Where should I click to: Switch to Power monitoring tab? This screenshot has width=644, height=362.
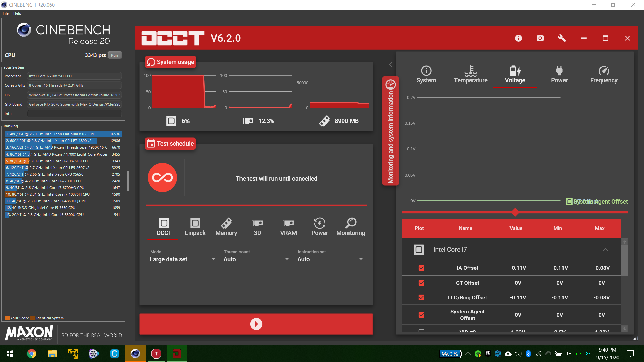(x=559, y=75)
